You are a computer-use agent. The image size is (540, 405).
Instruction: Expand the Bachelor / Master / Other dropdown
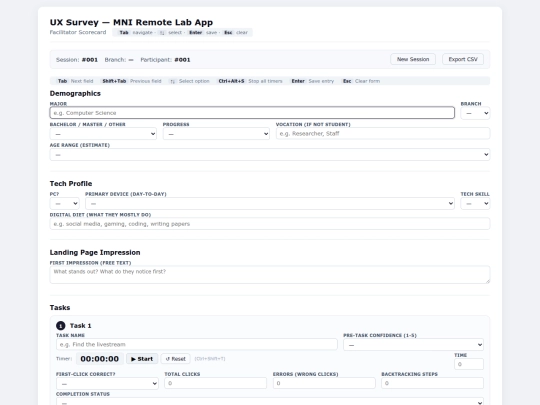(x=103, y=134)
